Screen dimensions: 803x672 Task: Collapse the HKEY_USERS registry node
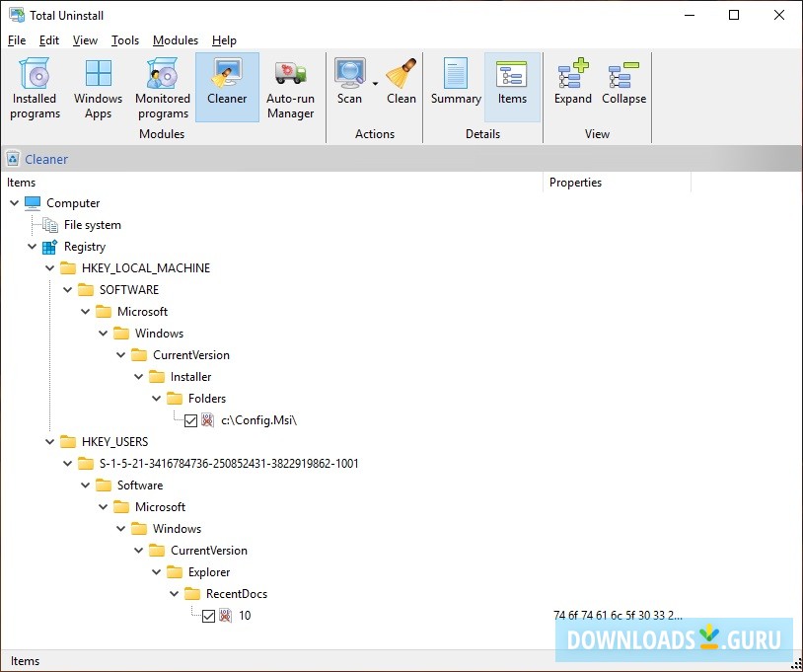pyautogui.click(x=50, y=442)
